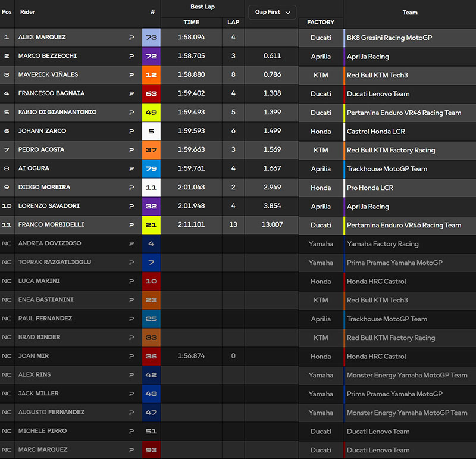476x459 pixels.
Task: Click the red number 93 badge
Action: pyautogui.click(x=151, y=450)
